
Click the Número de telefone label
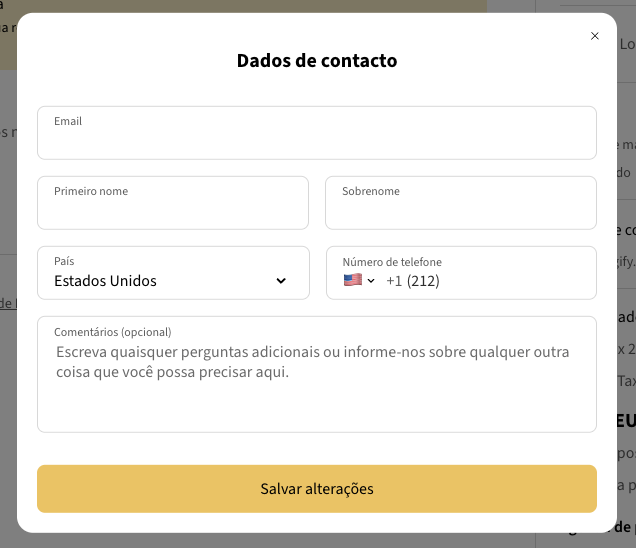coord(392,262)
